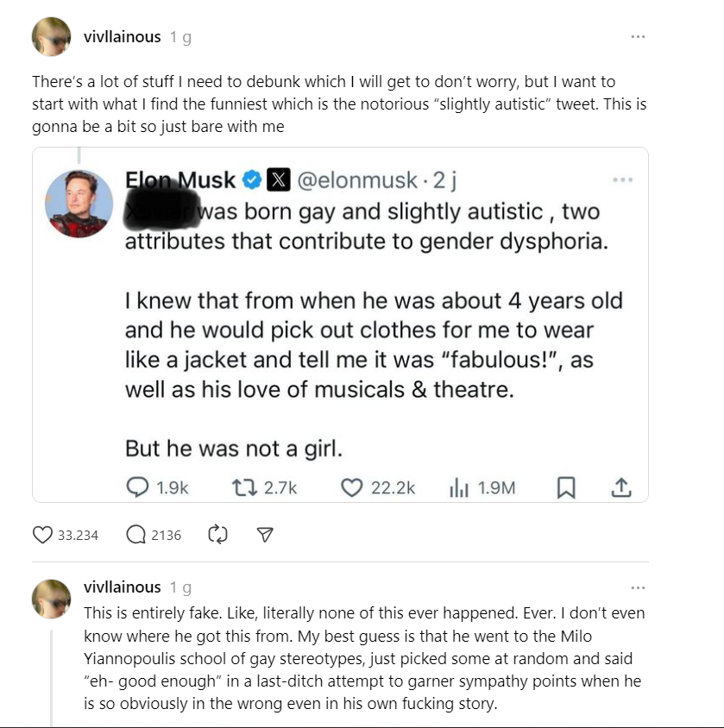Open vivllainous profile from the top username

[123, 37]
